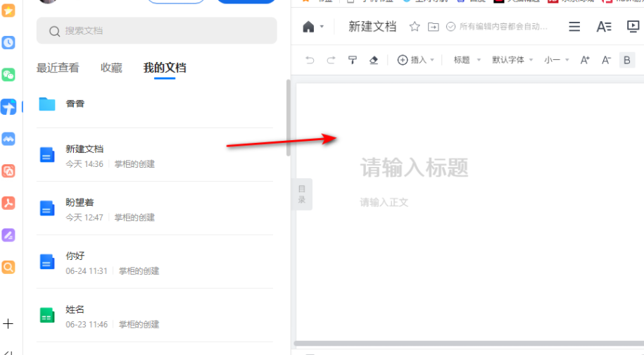Increase font size with A+ icon
The height and width of the screenshot is (355, 644).
(x=585, y=60)
